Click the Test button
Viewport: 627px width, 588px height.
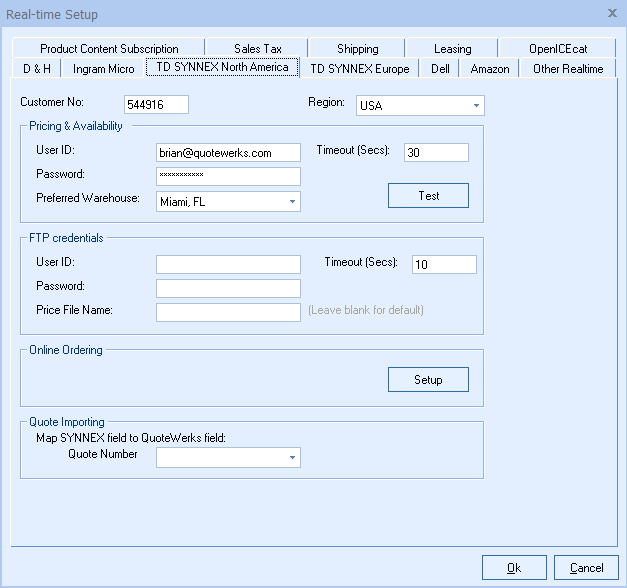[428, 195]
